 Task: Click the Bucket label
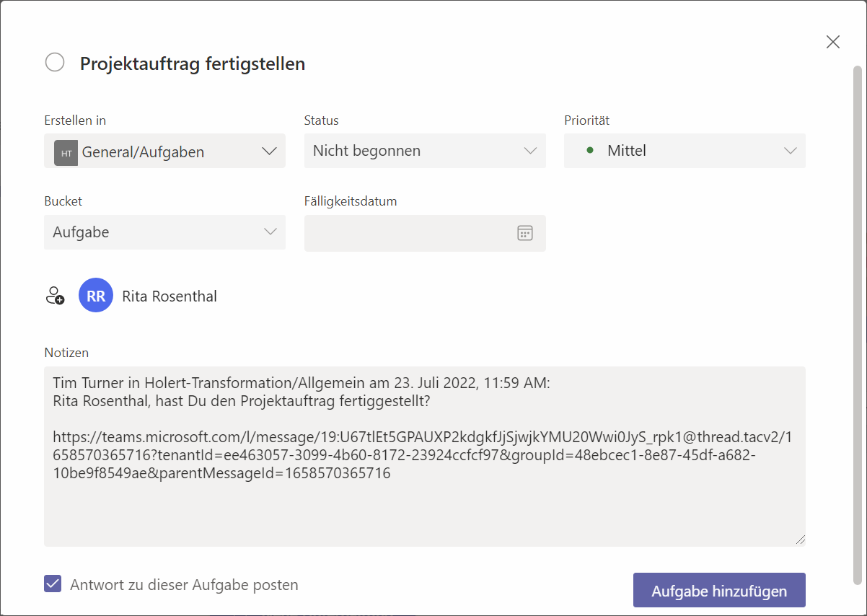(x=63, y=201)
